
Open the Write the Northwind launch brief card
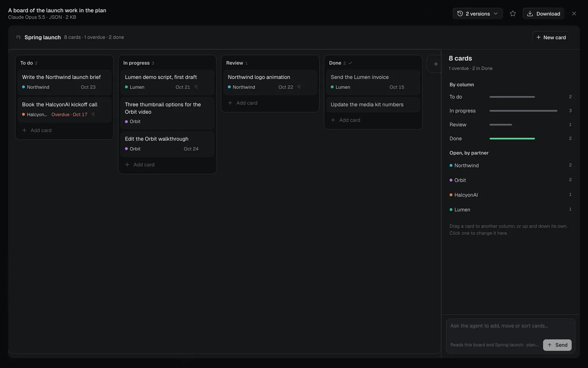[64, 82]
